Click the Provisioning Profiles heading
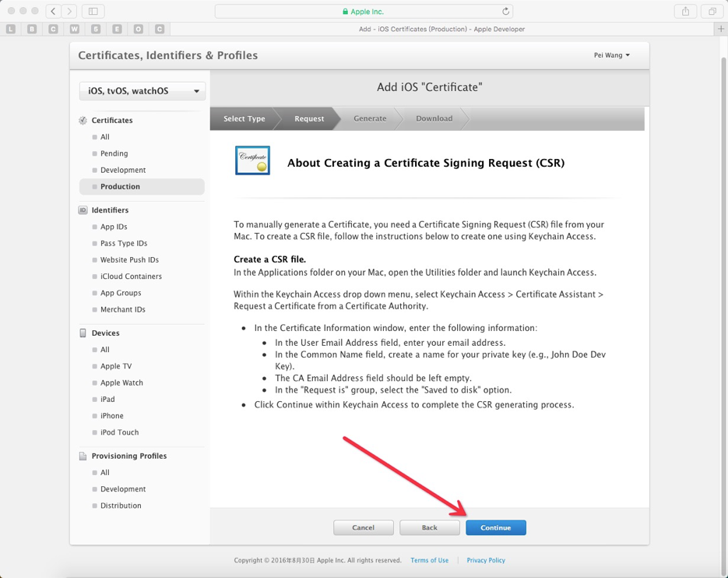728x578 pixels. 129,456
